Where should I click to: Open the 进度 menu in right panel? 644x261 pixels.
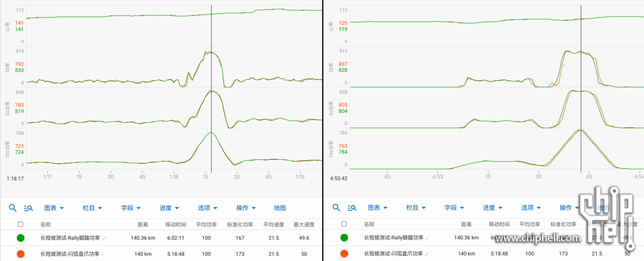point(492,208)
